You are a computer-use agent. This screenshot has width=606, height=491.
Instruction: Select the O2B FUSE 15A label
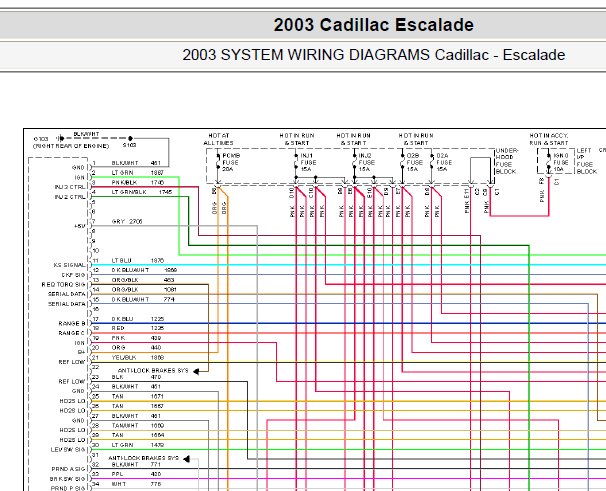[414, 162]
